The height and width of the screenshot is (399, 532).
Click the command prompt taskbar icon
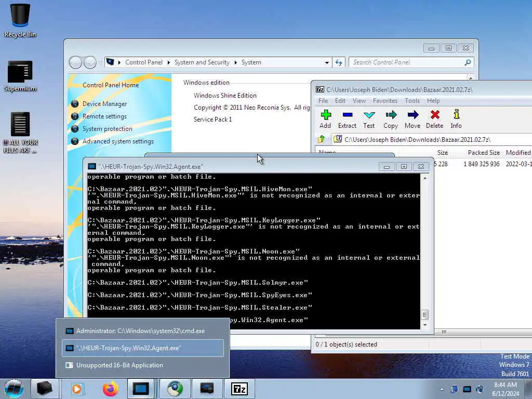[141, 389]
